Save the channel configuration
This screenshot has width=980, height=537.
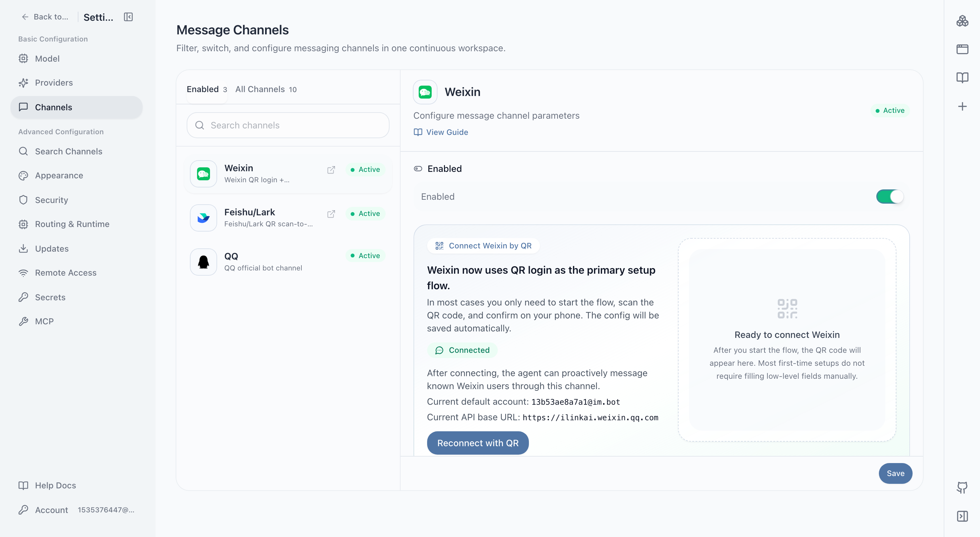(x=895, y=473)
